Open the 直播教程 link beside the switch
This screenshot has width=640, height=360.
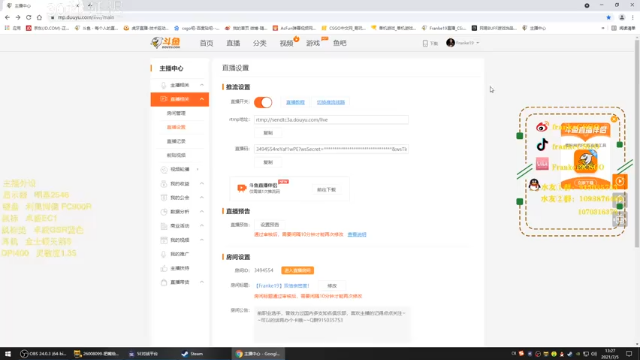tap(295, 102)
